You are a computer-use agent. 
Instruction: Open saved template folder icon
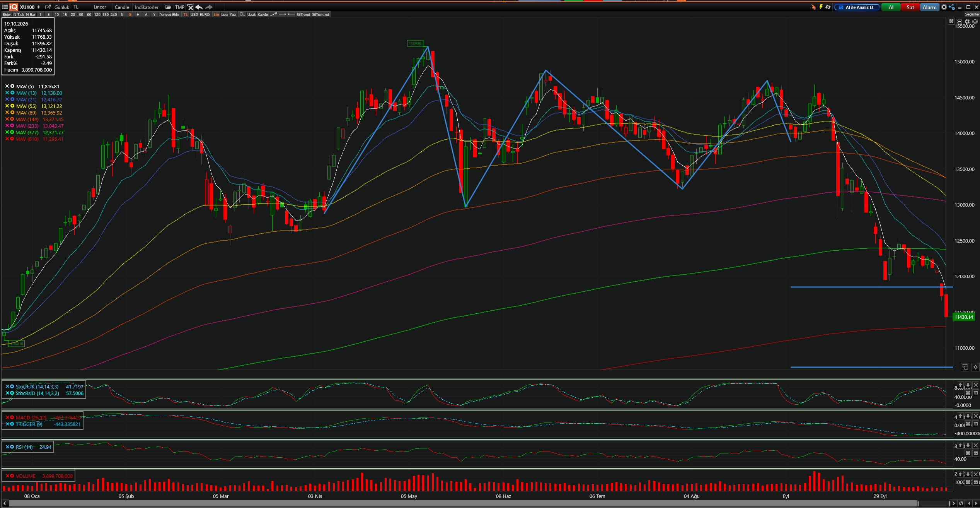pyautogui.click(x=168, y=7)
